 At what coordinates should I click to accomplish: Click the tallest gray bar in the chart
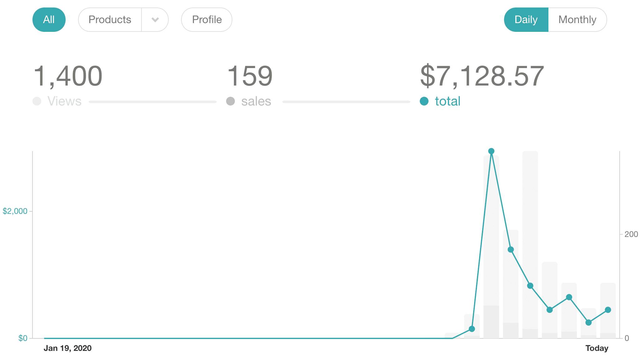click(x=531, y=243)
